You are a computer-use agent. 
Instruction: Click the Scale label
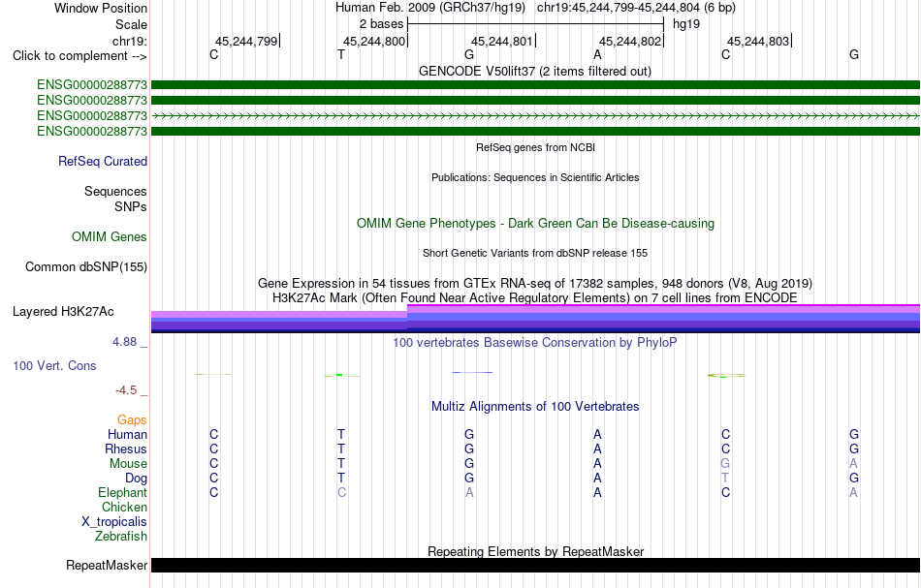tap(131, 24)
